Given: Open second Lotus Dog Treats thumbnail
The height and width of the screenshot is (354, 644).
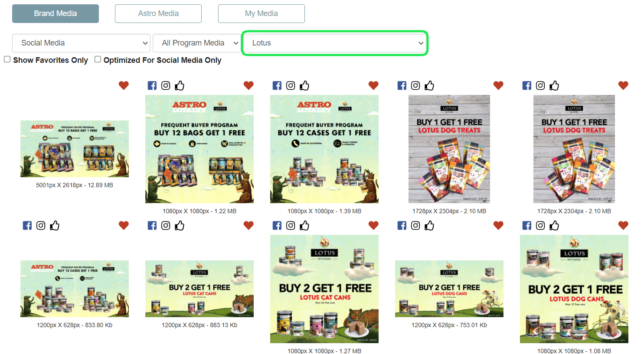Looking at the screenshot, I should pos(574,149).
